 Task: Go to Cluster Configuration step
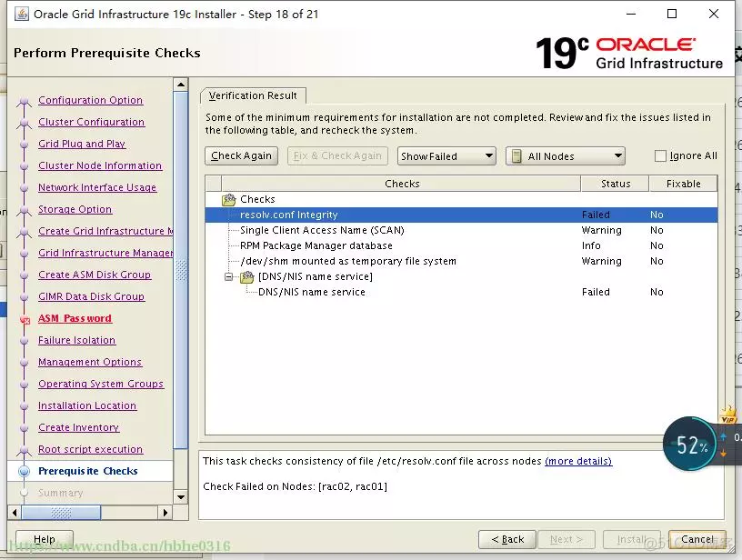(91, 122)
